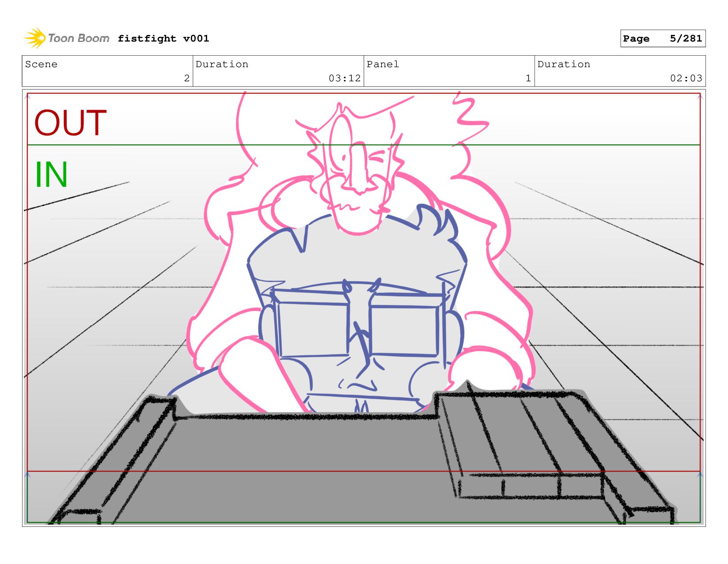The height and width of the screenshot is (564, 728).
Task: Click the 'Scene' header label
Action: 41,64
